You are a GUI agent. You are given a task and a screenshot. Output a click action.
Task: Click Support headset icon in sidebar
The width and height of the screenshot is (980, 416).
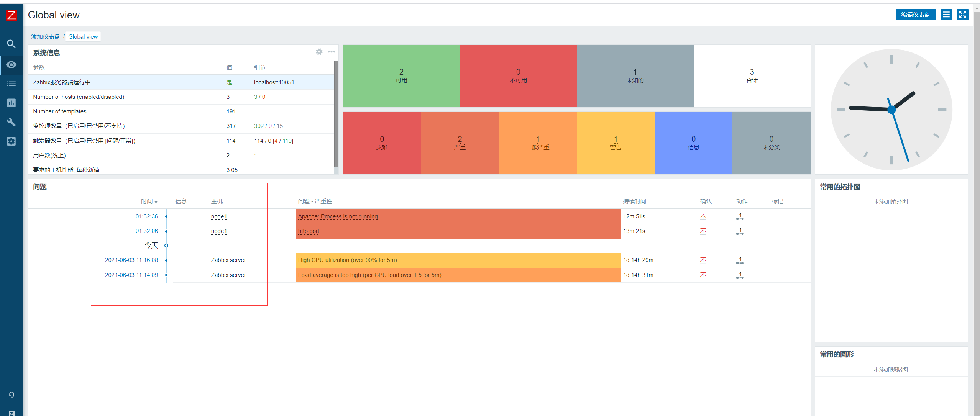pos(11,395)
